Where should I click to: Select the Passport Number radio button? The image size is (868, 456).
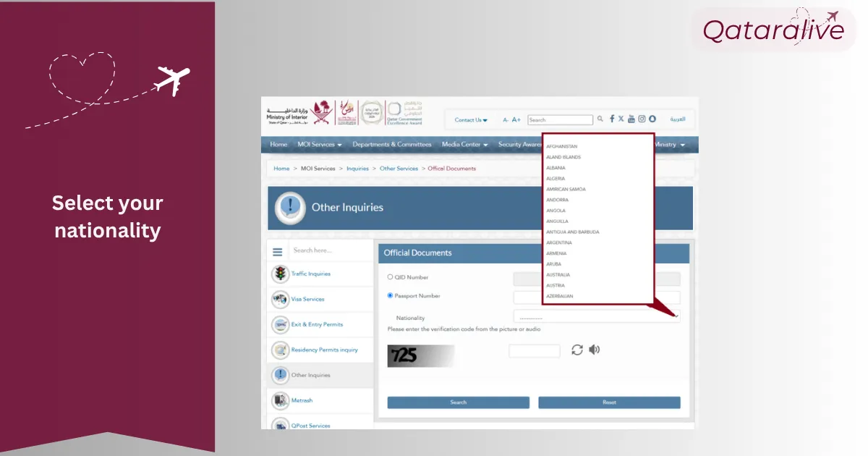click(x=390, y=295)
